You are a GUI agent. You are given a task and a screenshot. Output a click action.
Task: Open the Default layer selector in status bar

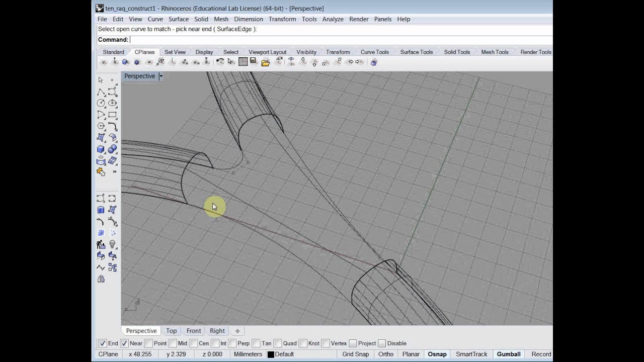284,354
